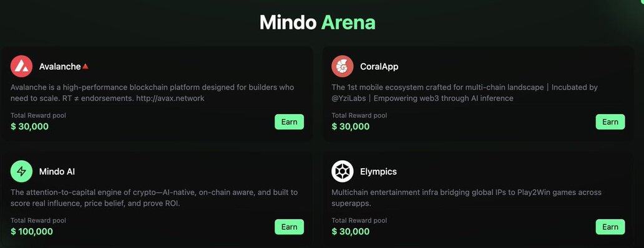Open the Elympics project title
The image size is (644, 248).
coord(378,171)
